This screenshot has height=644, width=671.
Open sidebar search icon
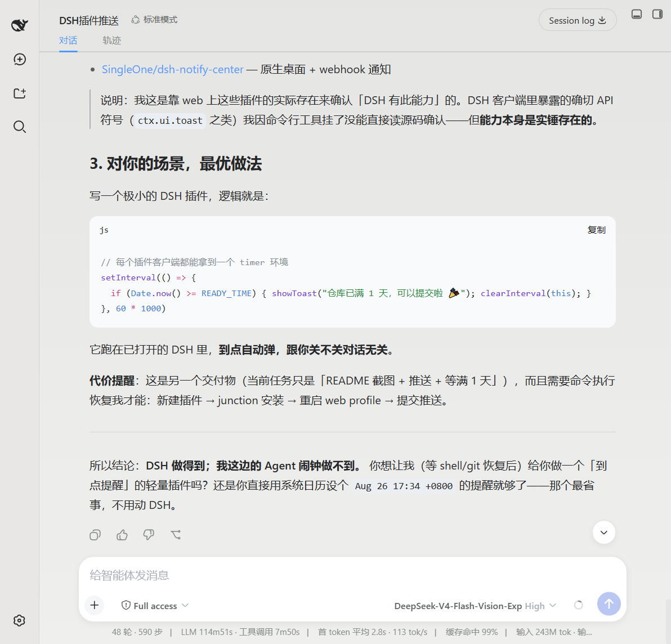point(20,127)
